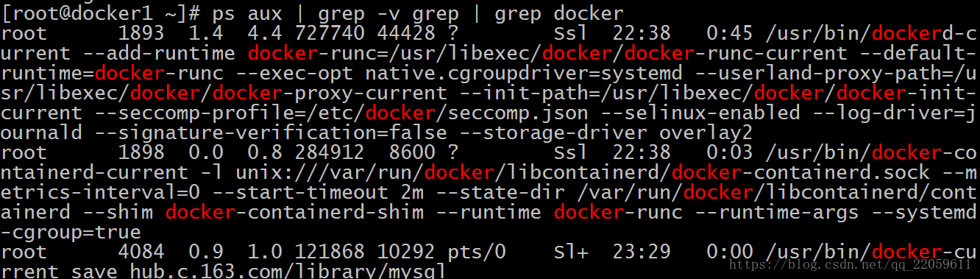The image size is (980, 279).
Task: Click the 23:29 start time
Action: click(x=644, y=252)
